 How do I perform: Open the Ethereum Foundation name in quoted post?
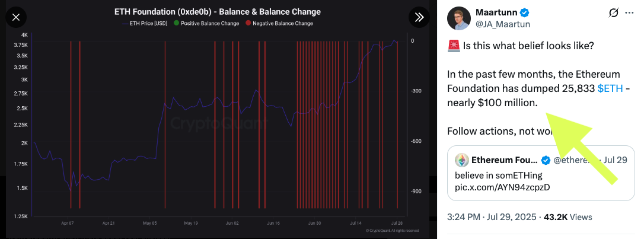[x=504, y=160]
